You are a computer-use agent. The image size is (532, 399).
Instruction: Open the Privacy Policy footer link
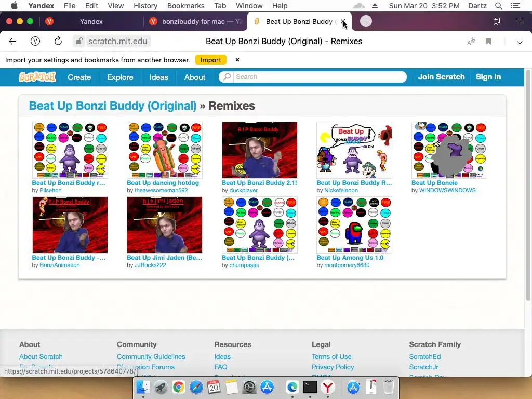click(x=333, y=367)
